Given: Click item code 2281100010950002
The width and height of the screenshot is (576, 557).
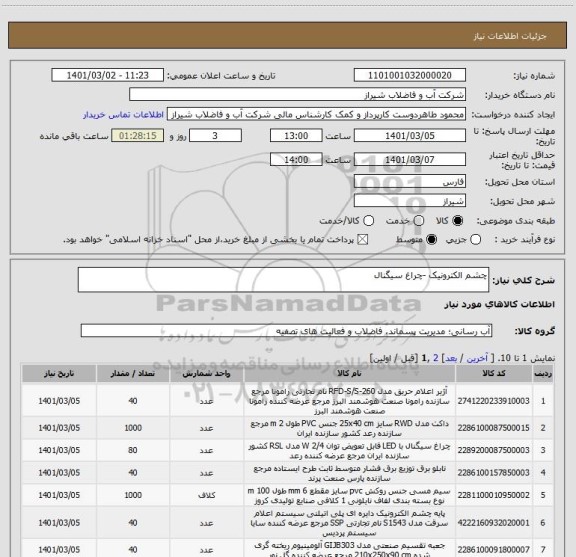Looking at the screenshot, I should [x=493, y=495].
